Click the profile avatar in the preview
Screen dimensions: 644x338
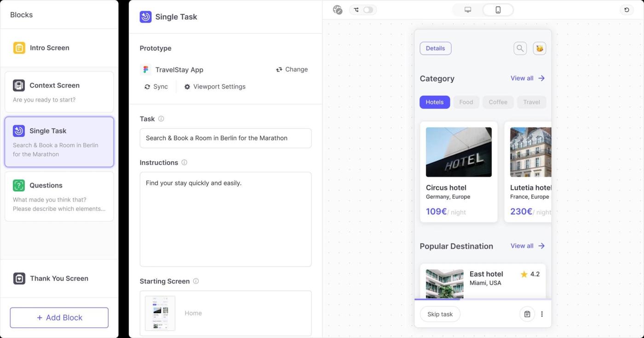pos(540,48)
